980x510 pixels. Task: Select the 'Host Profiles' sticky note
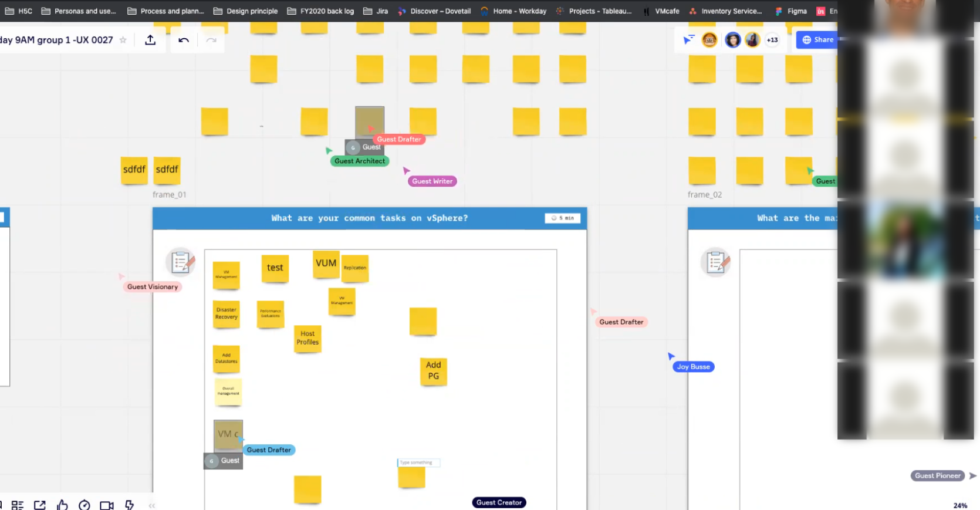tap(307, 339)
